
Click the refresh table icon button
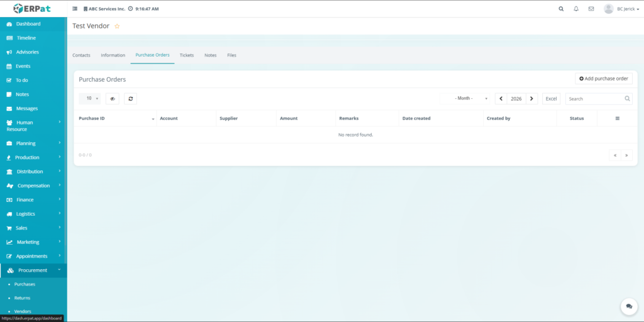tap(130, 99)
